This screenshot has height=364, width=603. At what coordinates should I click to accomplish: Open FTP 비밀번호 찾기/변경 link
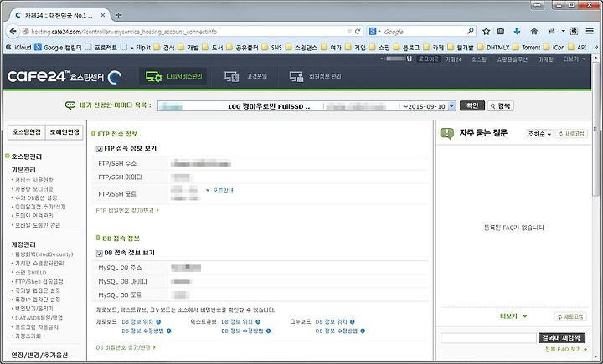pos(127,210)
